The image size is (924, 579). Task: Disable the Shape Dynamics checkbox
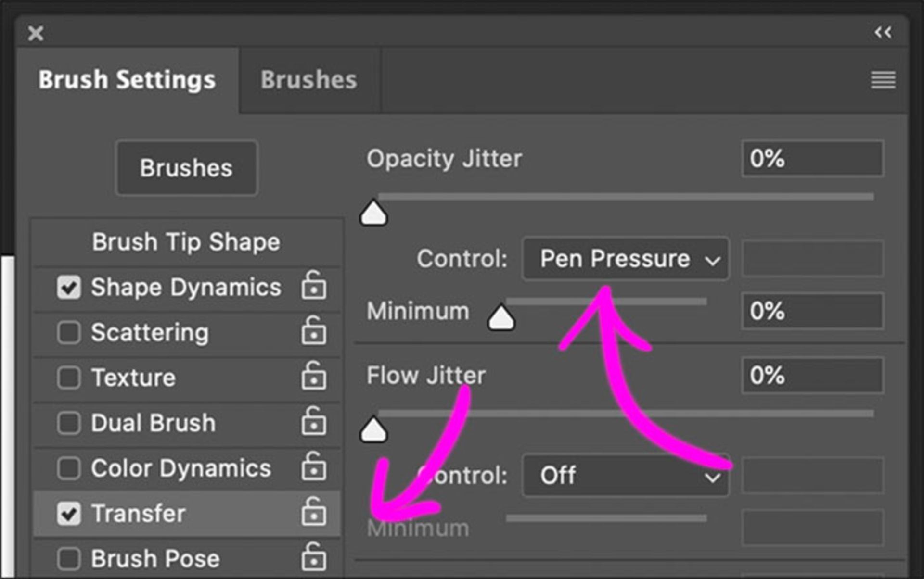[68, 288]
